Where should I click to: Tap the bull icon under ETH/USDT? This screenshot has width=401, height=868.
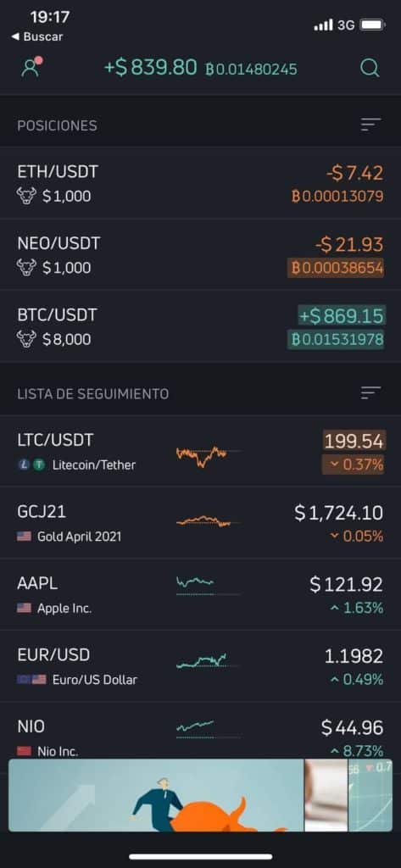(x=26, y=196)
